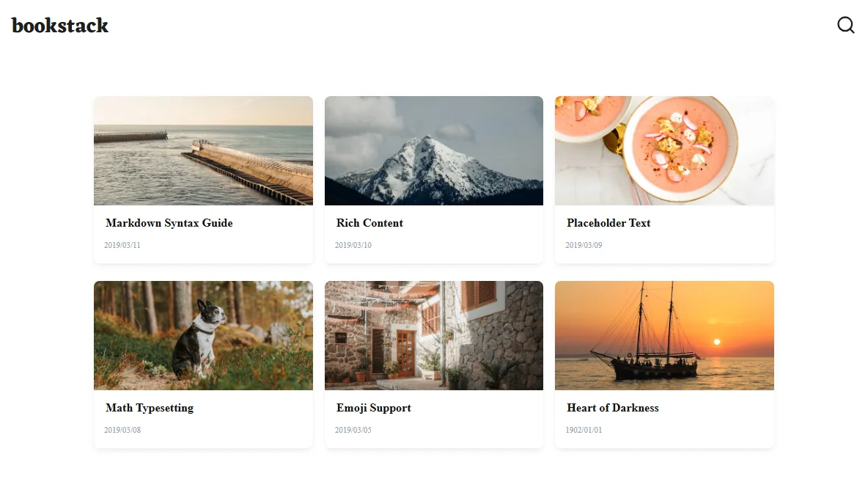Open the Markdown Syntax Guide title
This screenshot has width=868, height=479.
pyautogui.click(x=169, y=223)
